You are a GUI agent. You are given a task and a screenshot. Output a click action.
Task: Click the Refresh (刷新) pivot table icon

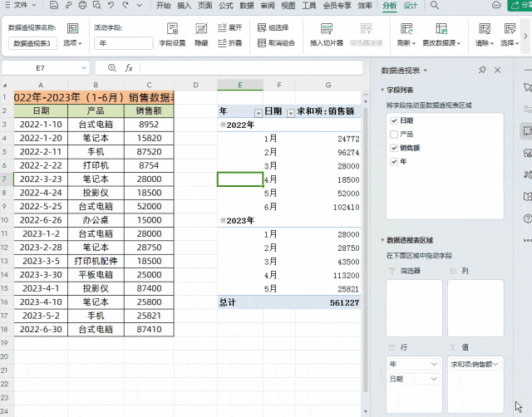[406, 29]
